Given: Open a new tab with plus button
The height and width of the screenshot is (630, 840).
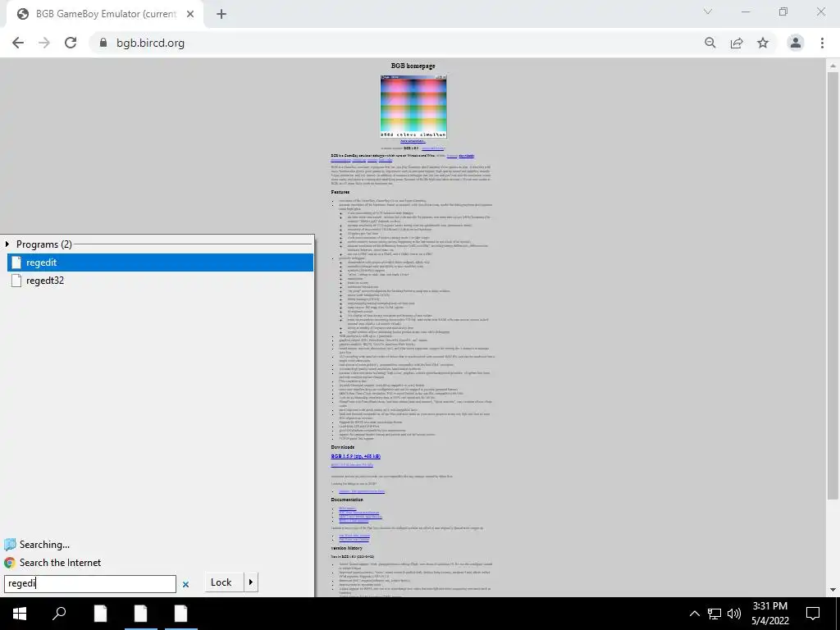Looking at the screenshot, I should click(221, 15).
